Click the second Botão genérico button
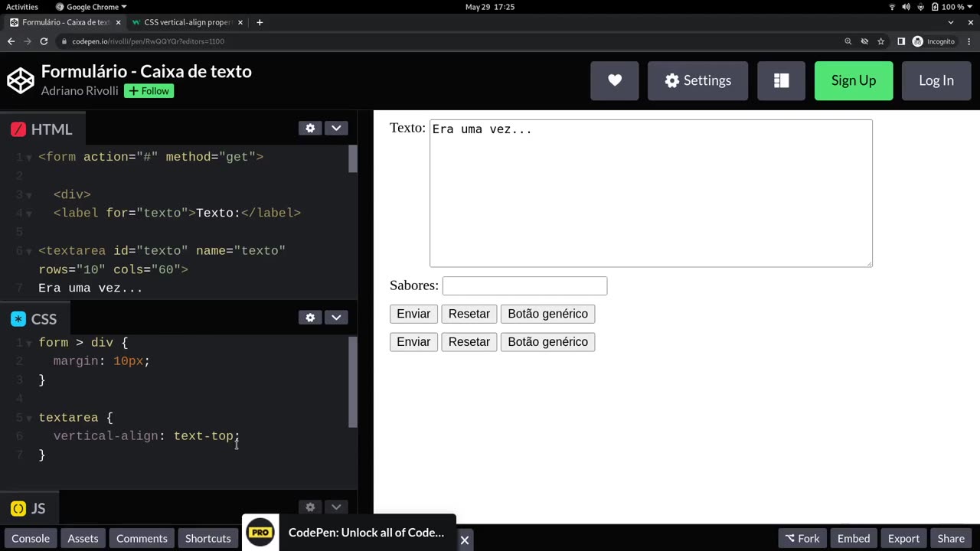This screenshot has height=551, width=980. coord(547,341)
